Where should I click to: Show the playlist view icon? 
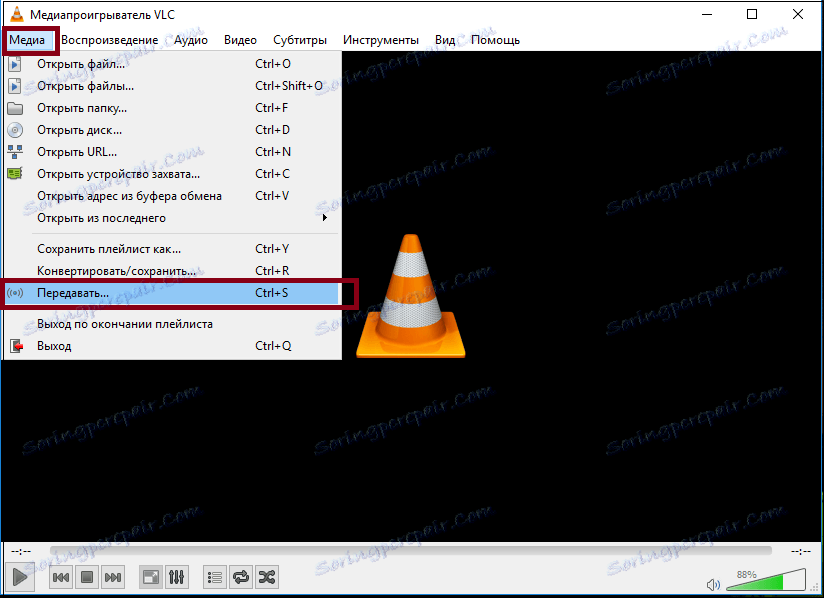pyautogui.click(x=214, y=576)
